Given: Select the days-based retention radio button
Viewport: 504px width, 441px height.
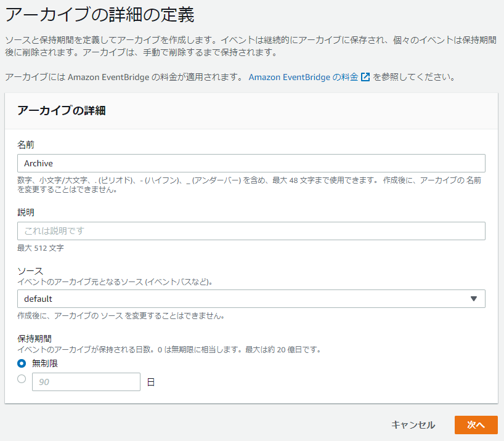Looking at the screenshot, I should point(22,379).
